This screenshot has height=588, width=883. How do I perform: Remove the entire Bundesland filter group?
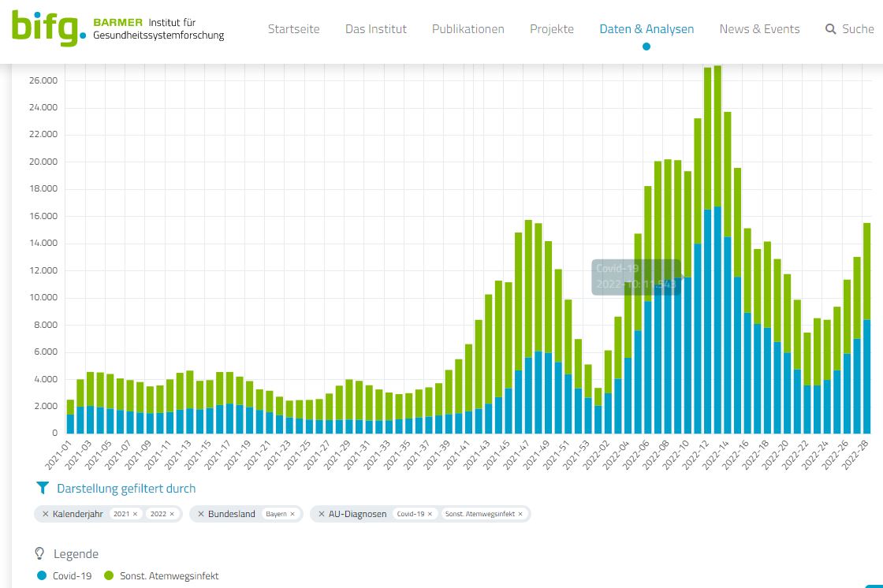click(x=201, y=514)
